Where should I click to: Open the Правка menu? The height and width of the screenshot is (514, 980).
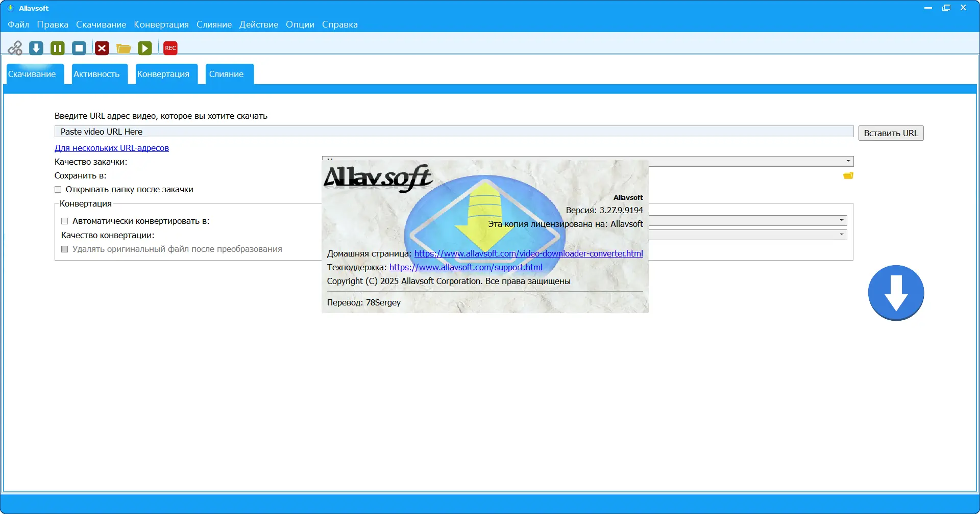click(53, 24)
